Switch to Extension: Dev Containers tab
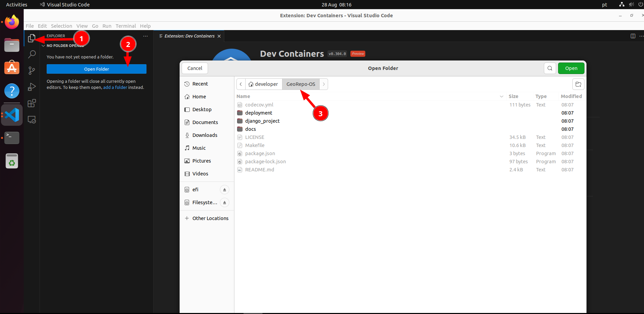644x314 pixels. tap(189, 36)
